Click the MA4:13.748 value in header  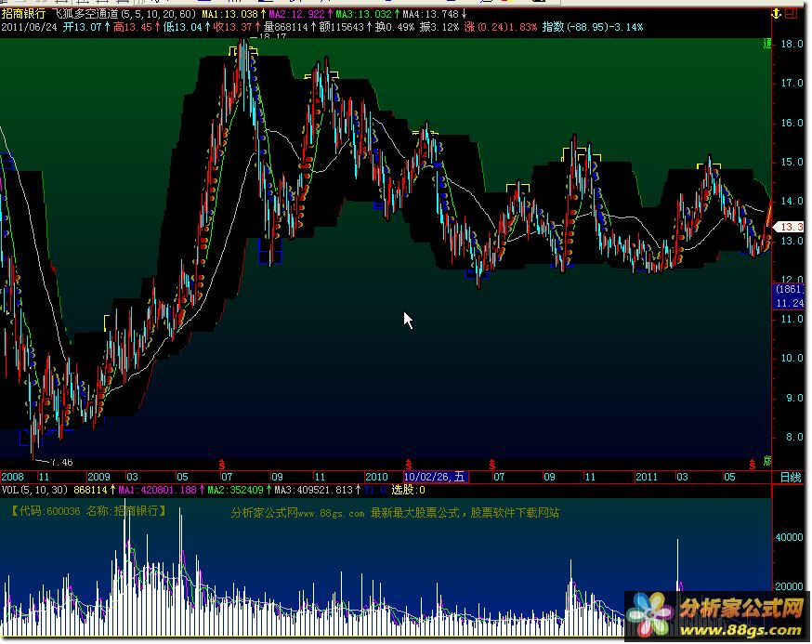(431, 14)
